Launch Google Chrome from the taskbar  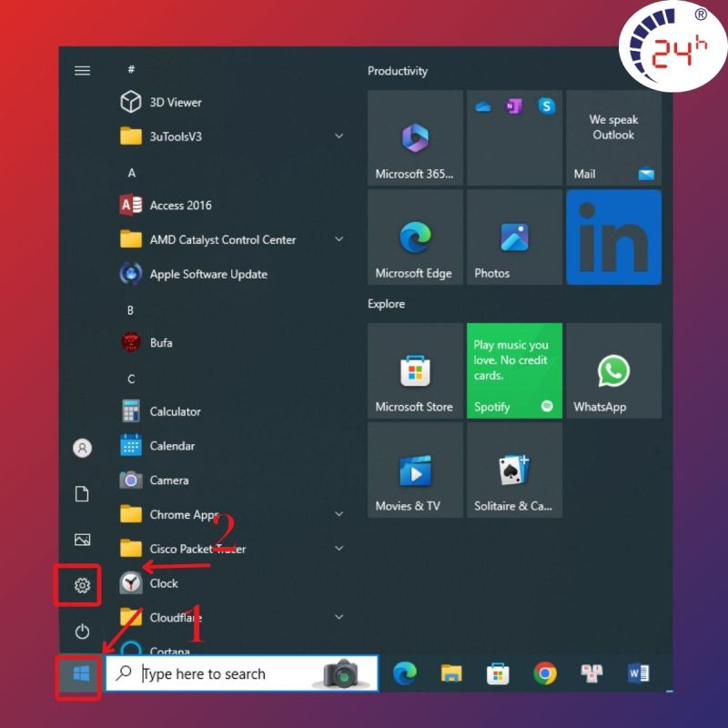coord(545,673)
